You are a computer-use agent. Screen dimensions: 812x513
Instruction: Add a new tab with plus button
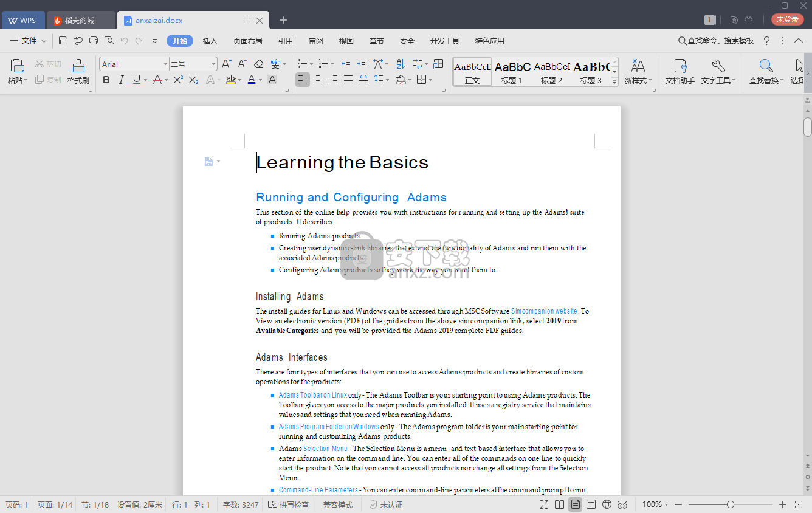pyautogui.click(x=283, y=20)
